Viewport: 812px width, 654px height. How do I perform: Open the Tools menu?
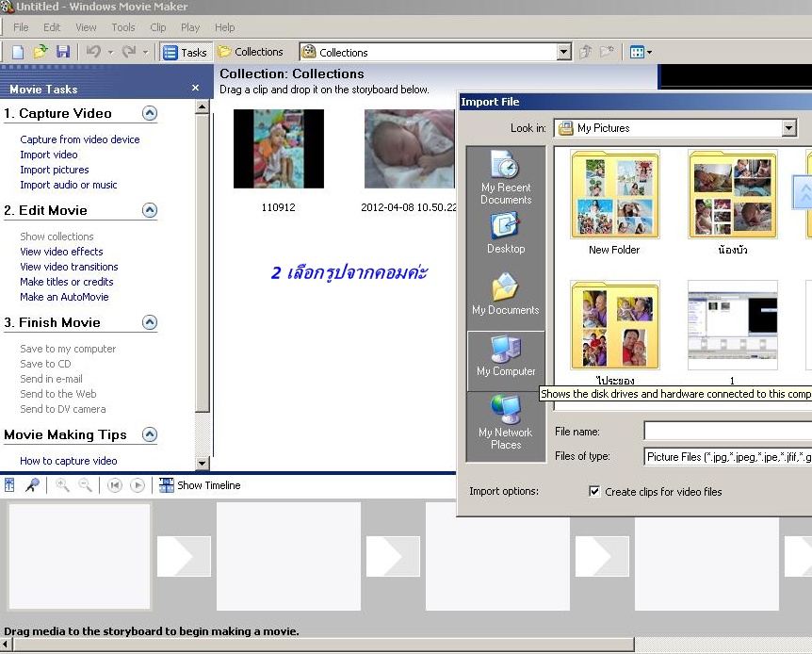point(123,27)
